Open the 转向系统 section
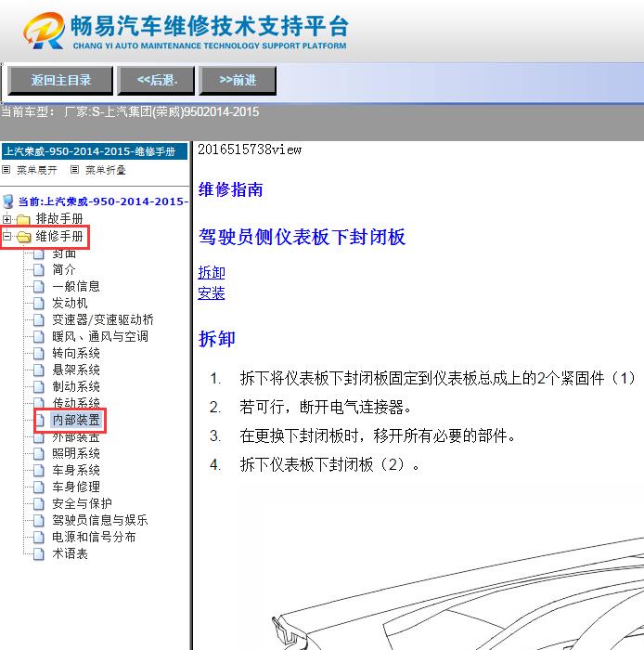 76,353
